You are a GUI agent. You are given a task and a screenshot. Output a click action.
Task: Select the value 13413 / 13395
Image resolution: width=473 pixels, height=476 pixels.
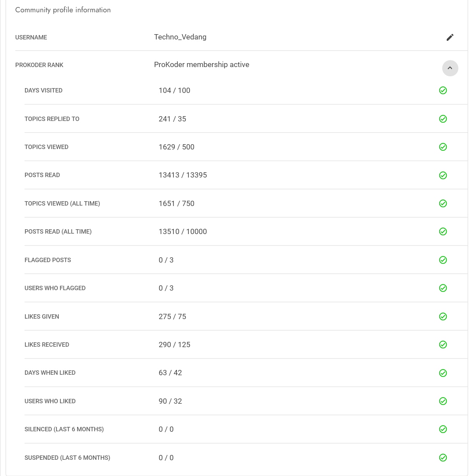[x=183, y=175]
